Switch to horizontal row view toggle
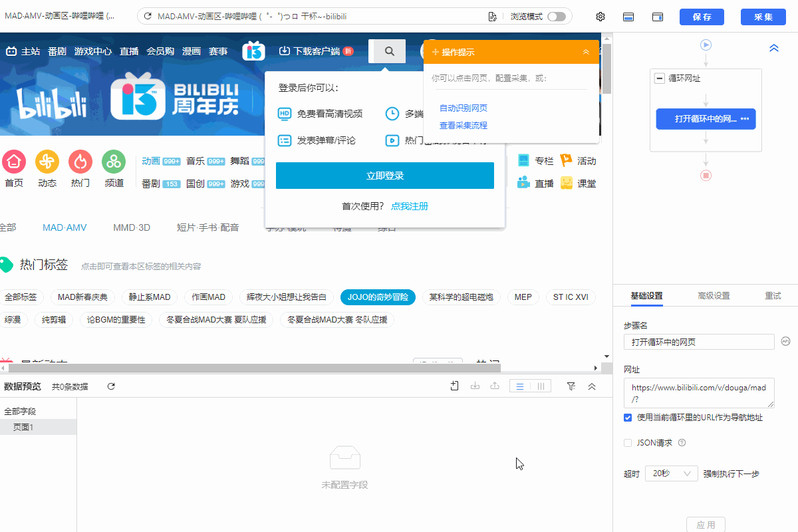This screenshot has width=798, height=532. click(520, 386)
